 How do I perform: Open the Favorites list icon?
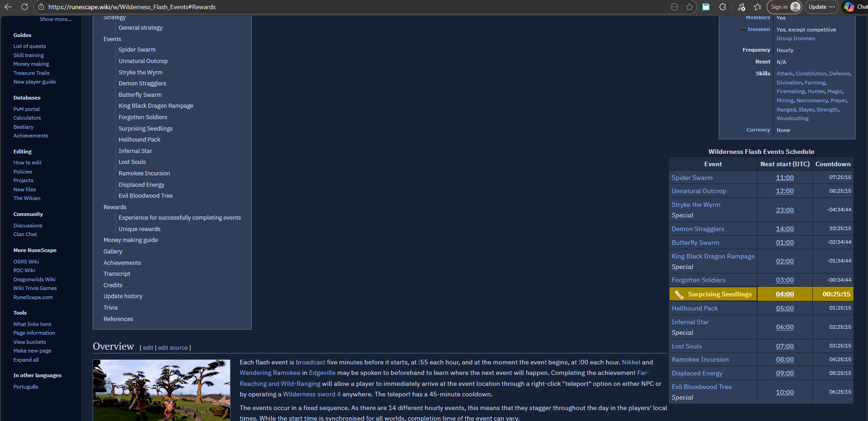758,7
